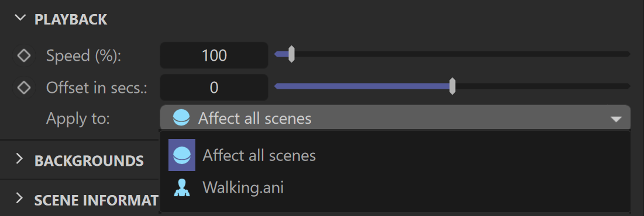Image resolution: width=644 pixels, height=216 pixels.
Task: Collapse the Playback section chevron
Action: [x=19, y=19]
